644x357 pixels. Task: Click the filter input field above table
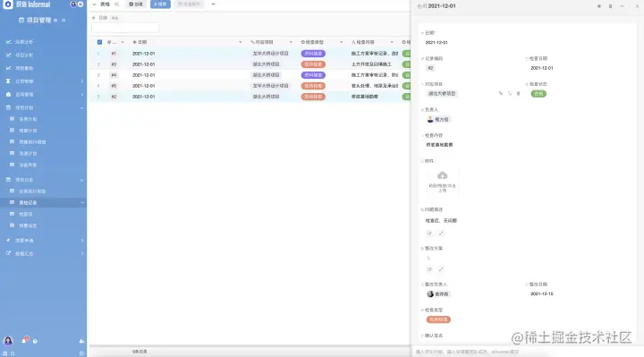[x=125, y=28]
